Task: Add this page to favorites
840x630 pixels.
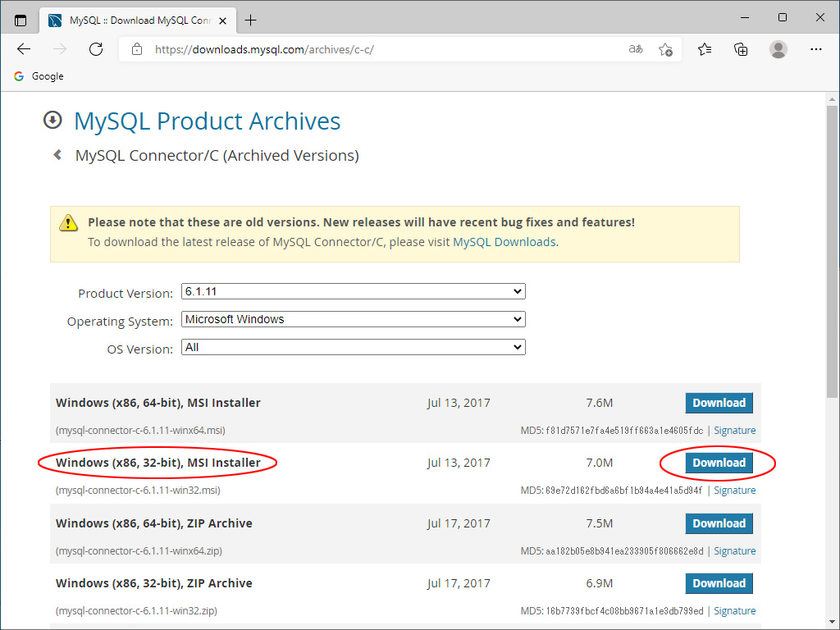Action: coord(665,49)
